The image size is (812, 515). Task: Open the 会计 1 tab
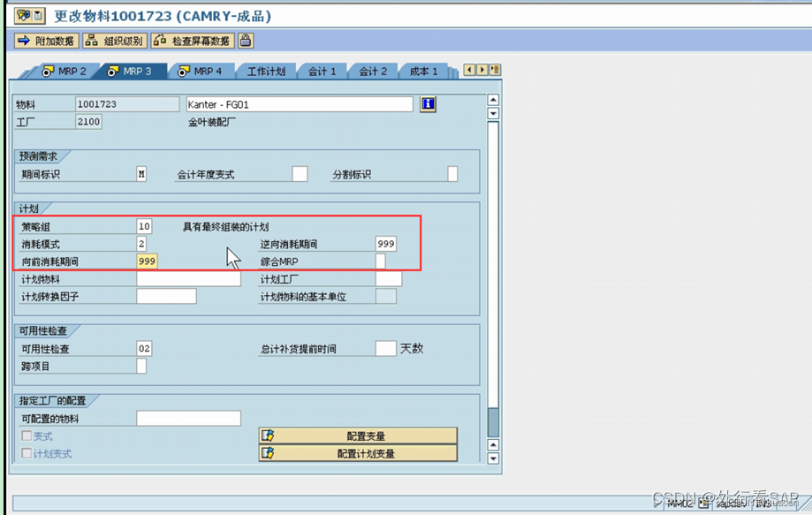(322, 72)
